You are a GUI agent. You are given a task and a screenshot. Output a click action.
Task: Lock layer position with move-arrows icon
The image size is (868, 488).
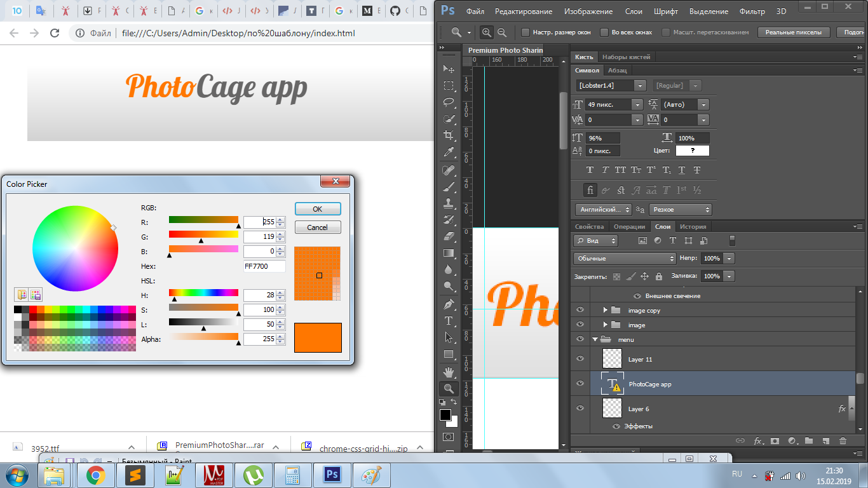coord(644,276)
